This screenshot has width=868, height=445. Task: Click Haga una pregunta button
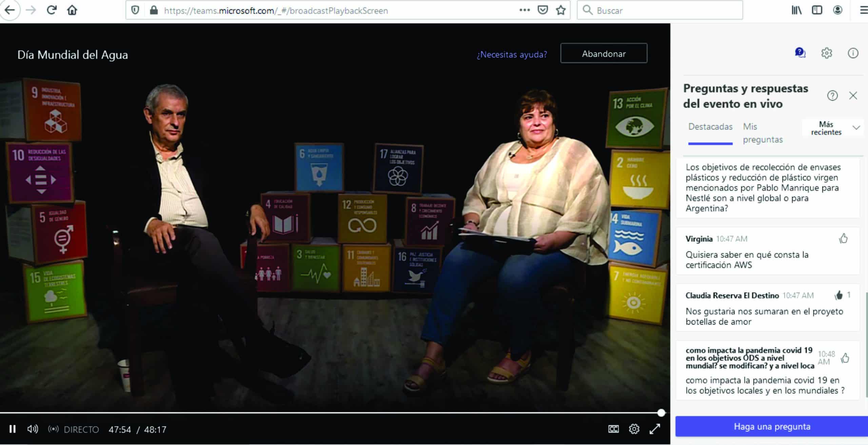[772, 426]
